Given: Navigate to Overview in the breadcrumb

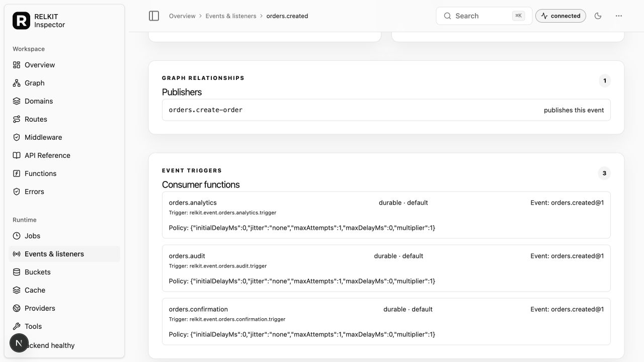Looking at the screenshot, I should (x=182, y=16).
